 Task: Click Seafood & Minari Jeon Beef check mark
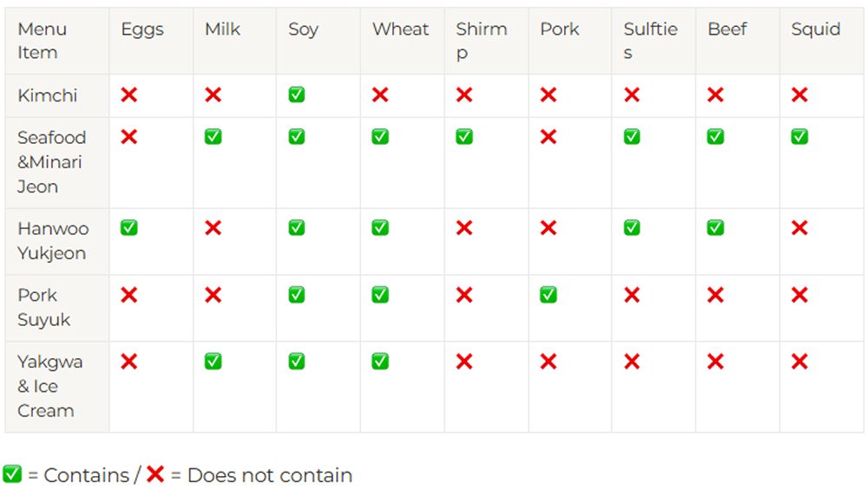click(715, 137)
